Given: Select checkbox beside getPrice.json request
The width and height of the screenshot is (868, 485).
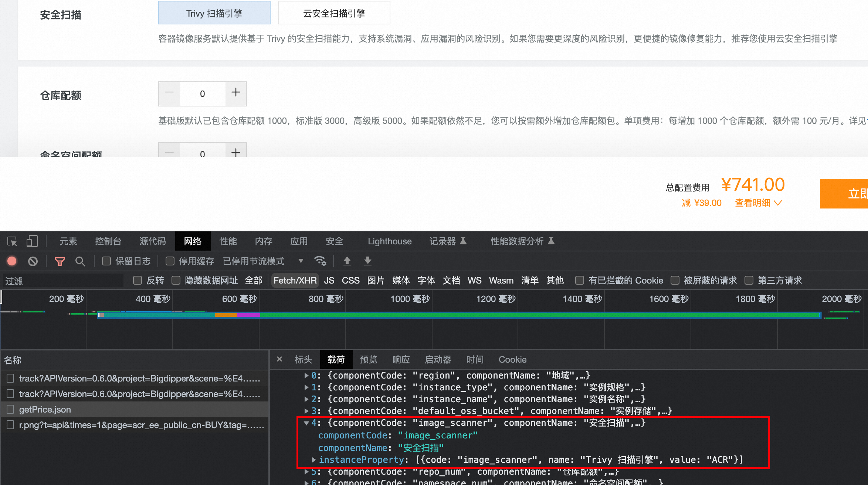Looking at the screenshot, I should [x=10, y=409].
